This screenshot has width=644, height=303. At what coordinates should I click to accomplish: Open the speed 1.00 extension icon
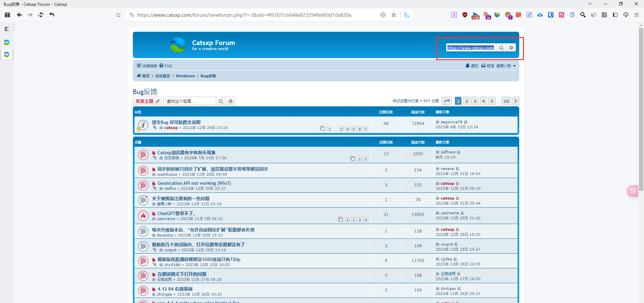tap(476, 15)
